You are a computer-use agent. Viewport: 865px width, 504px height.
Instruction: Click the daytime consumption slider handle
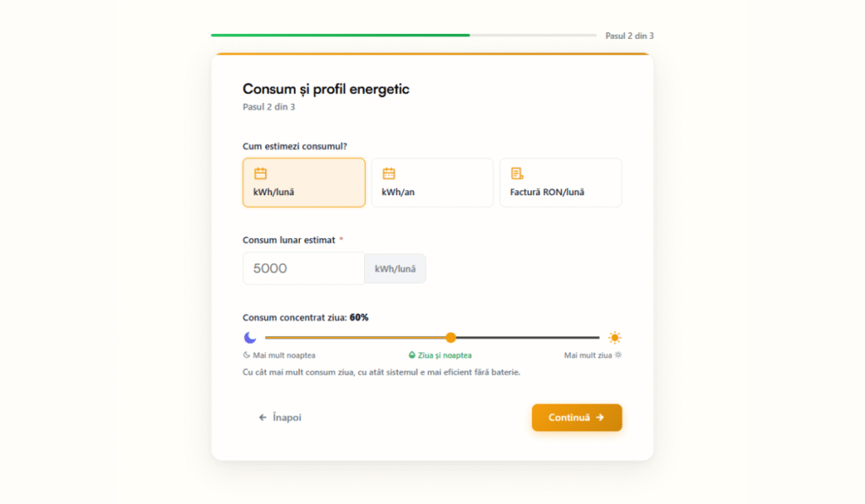tap(450, 338)
